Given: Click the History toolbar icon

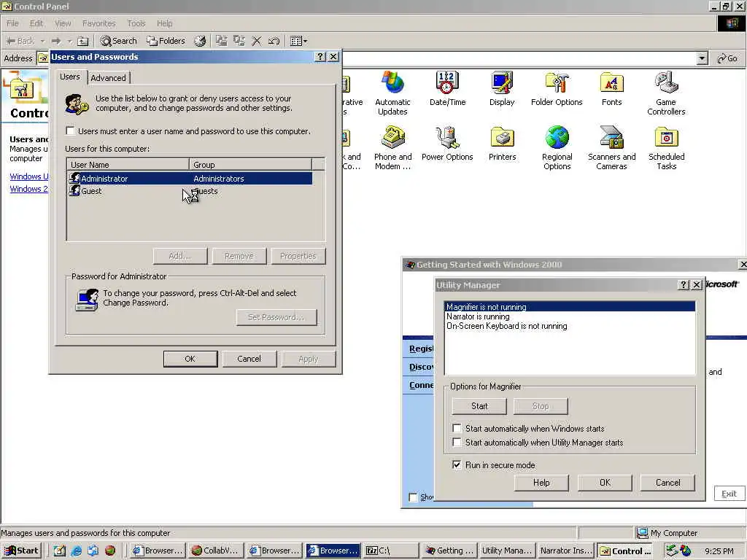Looking at the screenshot, I should click(x=200, y=41).
